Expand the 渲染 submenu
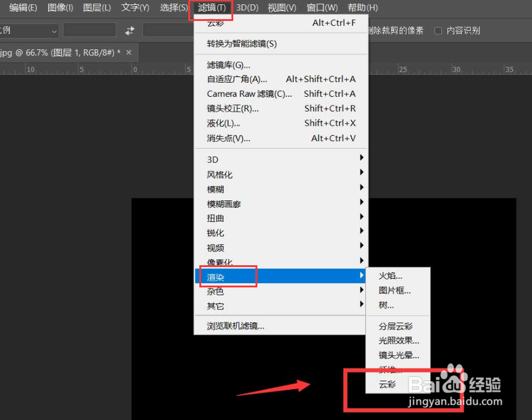This screenshot has width=532, height=420. click(281, 276)
